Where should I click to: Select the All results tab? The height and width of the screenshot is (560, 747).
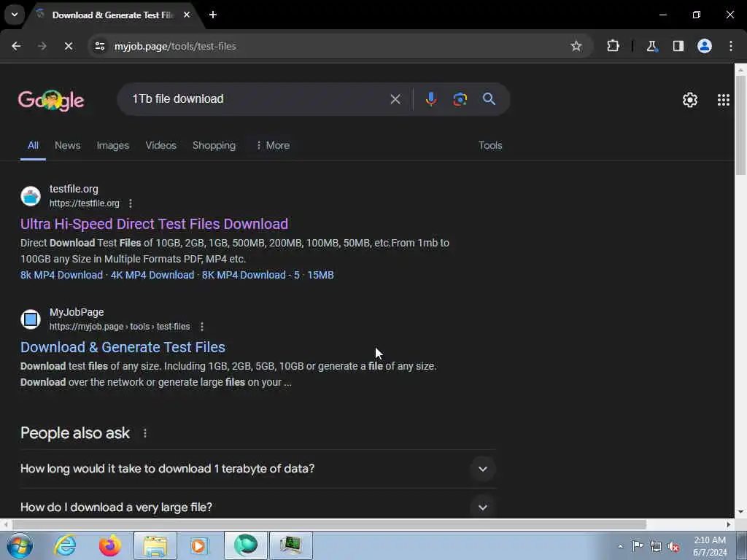[33, 145]
